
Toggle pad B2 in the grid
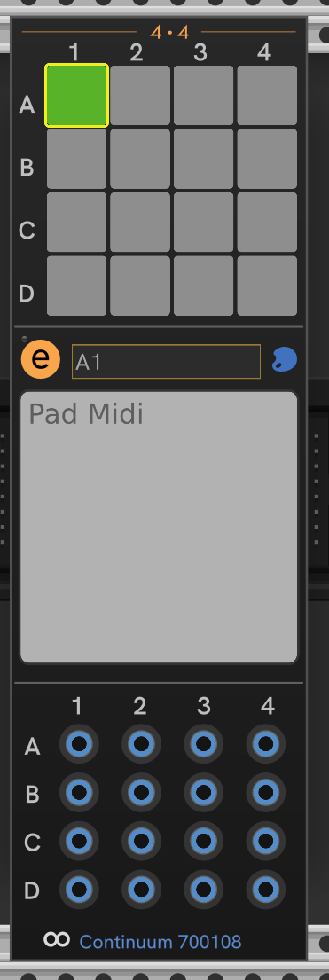point(140,159)
